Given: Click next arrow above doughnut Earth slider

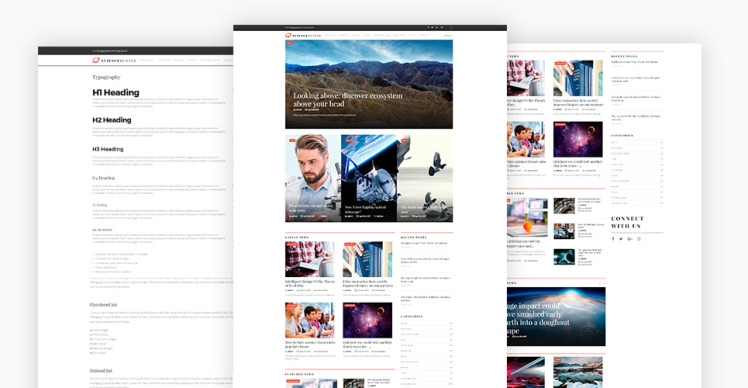Looking at the screenshot, I should [x=604, y=283].
